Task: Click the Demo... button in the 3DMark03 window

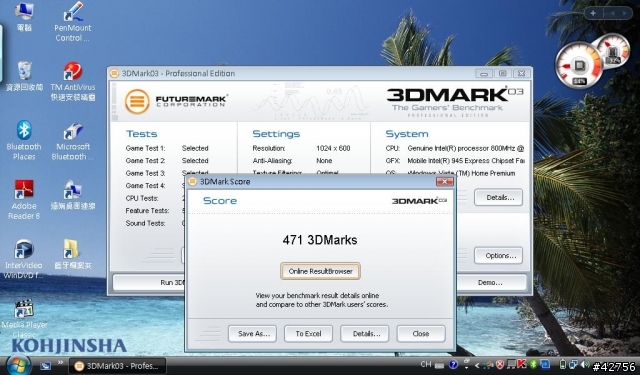Action: [490, 282]
